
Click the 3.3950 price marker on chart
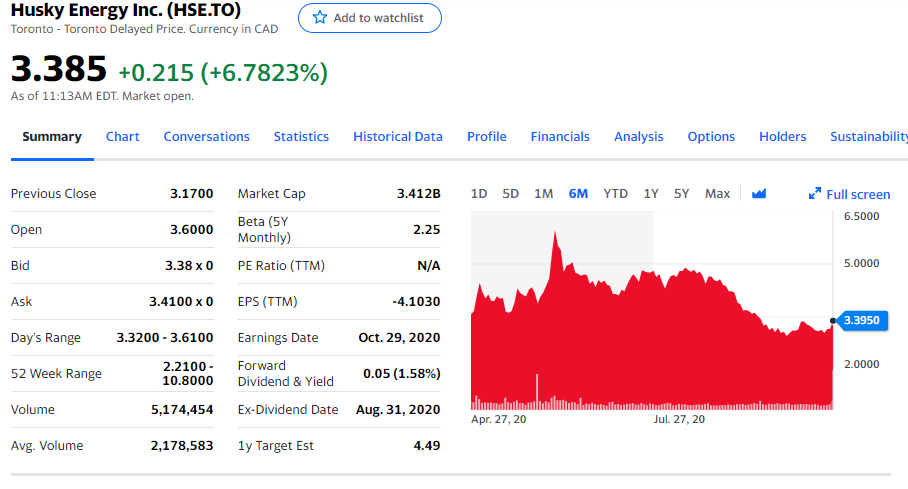(x=860, y=320)
